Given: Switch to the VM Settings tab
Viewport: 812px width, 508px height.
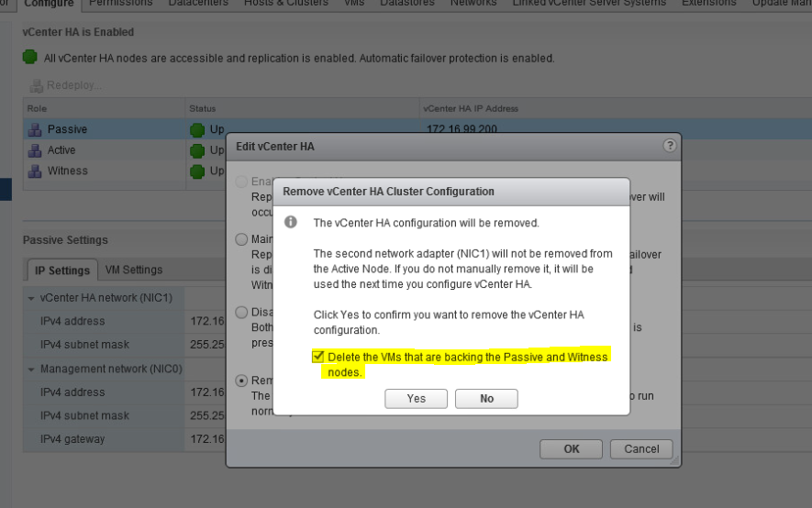Looking at the screenshot, I should (134, 270).
